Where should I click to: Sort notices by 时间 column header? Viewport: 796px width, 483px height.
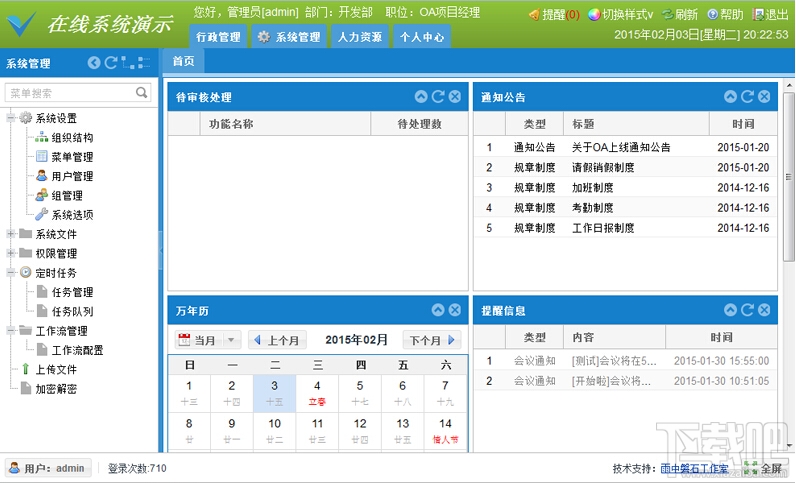pos(743,124)
